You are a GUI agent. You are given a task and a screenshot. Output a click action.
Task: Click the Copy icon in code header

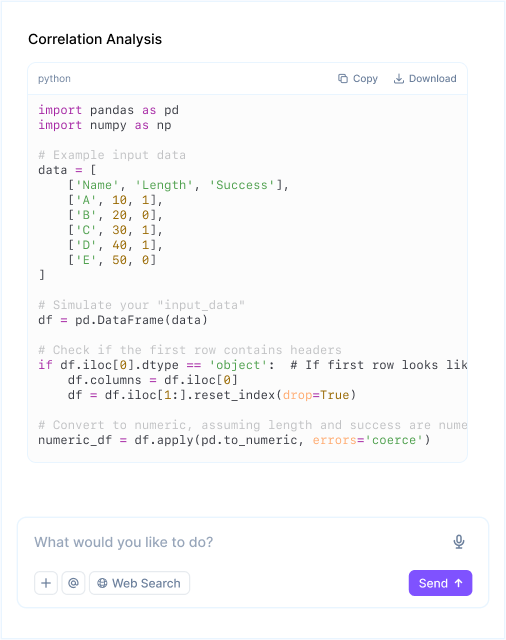coord(343,78)
